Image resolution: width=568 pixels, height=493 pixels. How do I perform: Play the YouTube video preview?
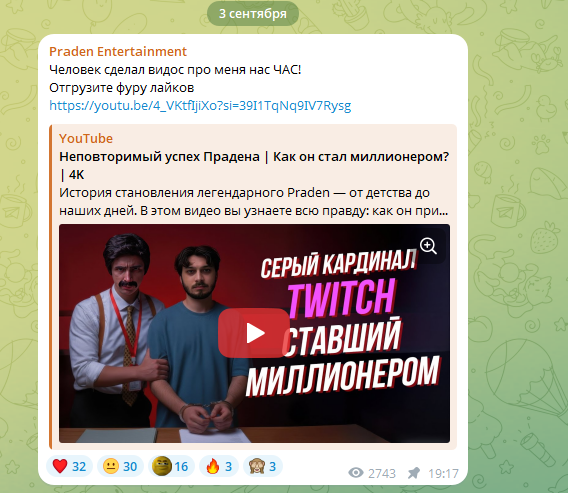pos(254,333)
